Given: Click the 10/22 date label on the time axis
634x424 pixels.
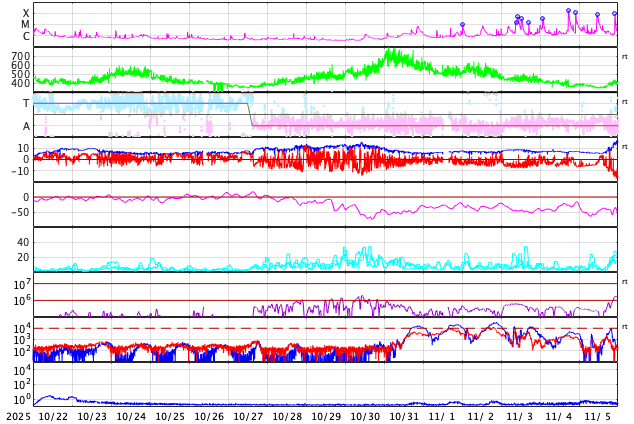Looking at the screenshot, I should pos(54,416).
